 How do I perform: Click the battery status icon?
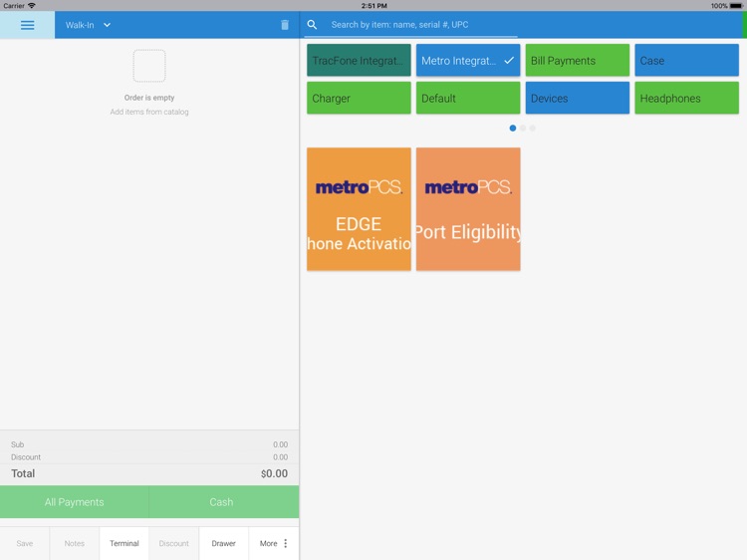736,6
